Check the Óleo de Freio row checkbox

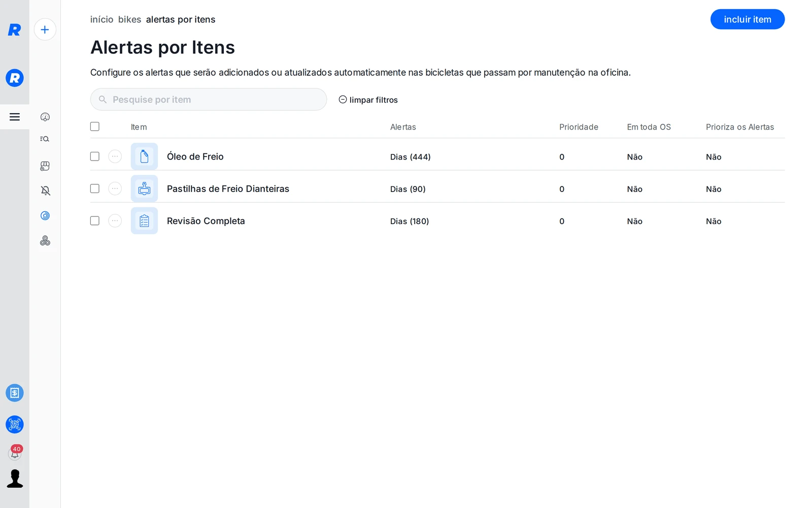point(95,156)
